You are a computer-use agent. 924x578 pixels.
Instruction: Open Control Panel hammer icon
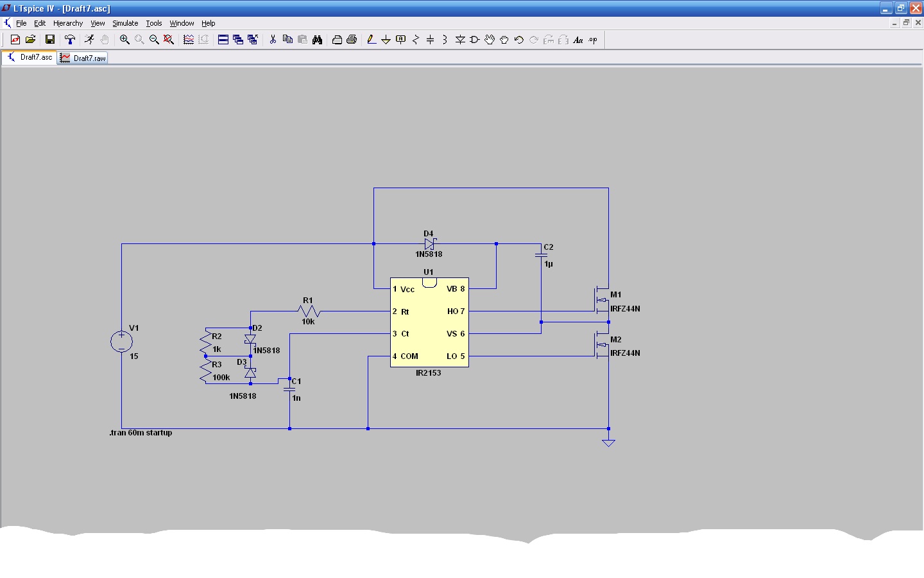click(70, 40)
